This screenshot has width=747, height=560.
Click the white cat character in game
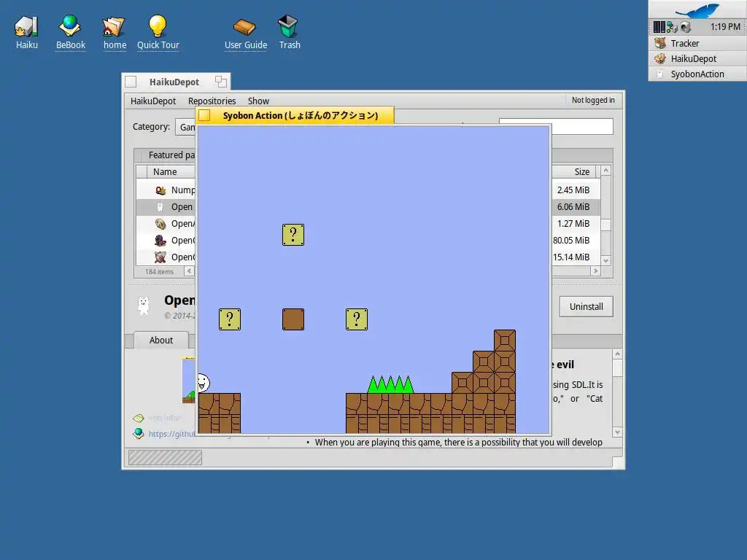(204, 383)
